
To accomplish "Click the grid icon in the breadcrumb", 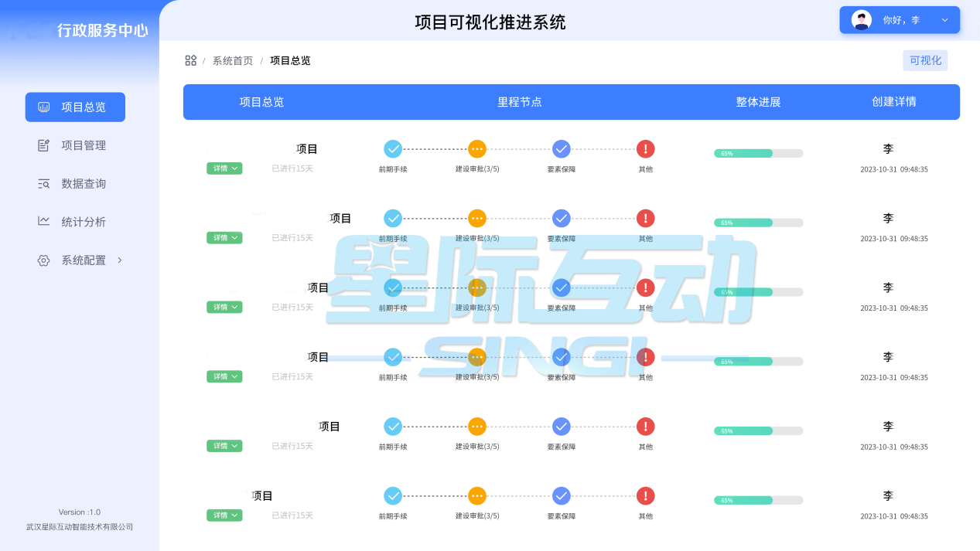I will [190, 60].
